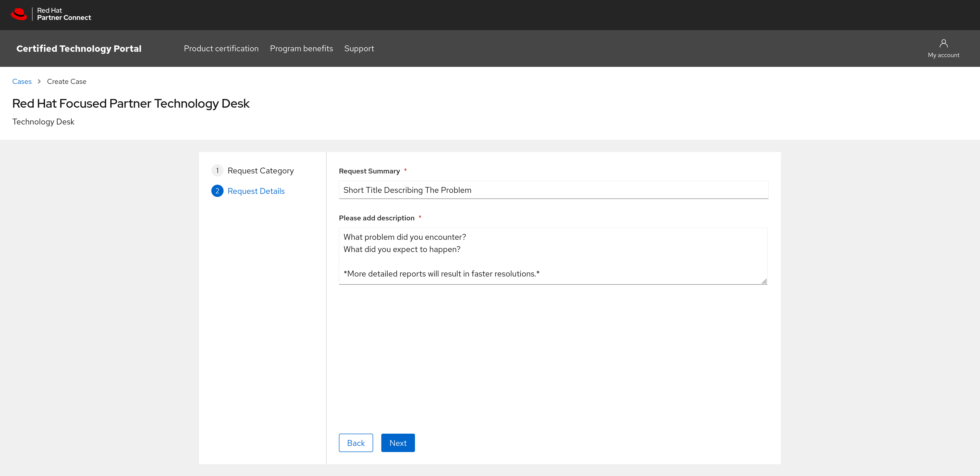
Task: Open the Cases breadcrumb link
Action: 22,81
